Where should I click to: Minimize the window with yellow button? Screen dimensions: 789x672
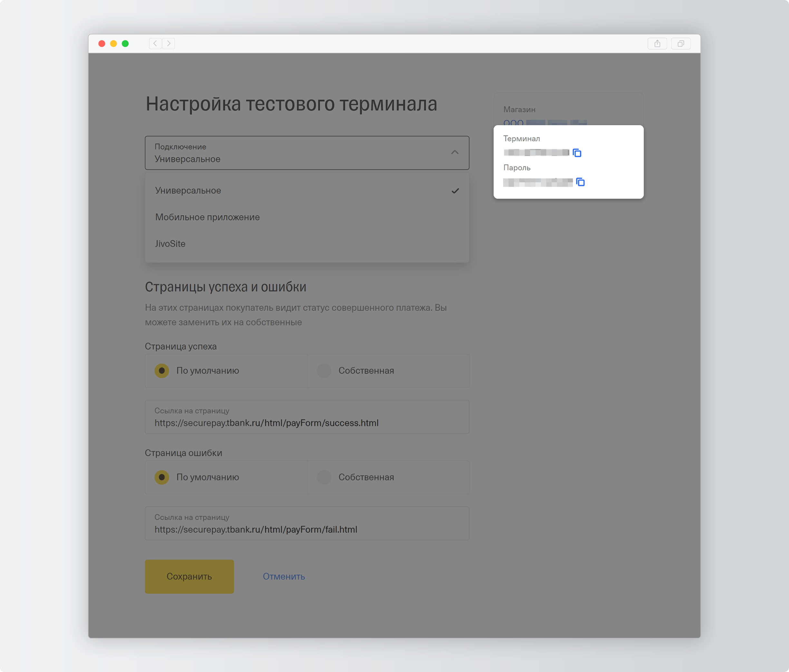coord(113,44)
